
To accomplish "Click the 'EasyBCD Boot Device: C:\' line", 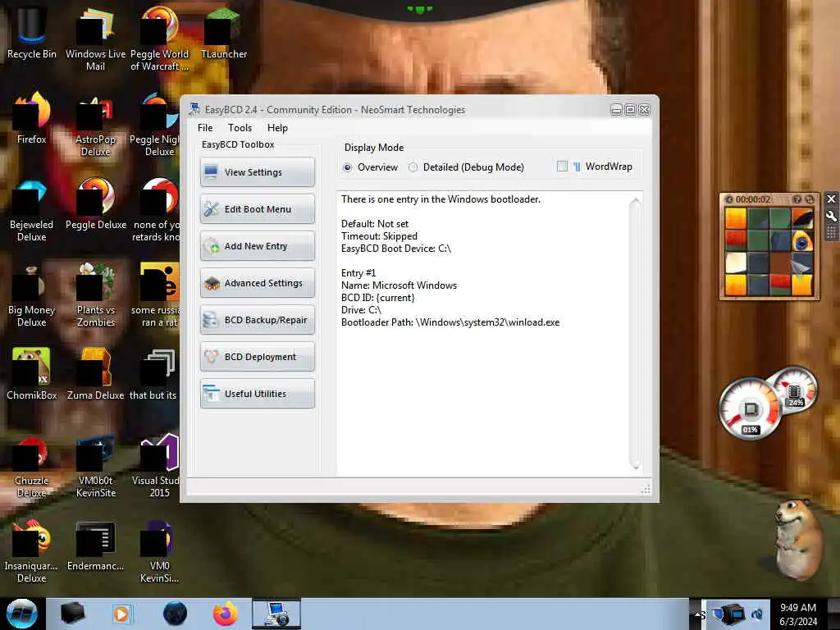I will pos(396,248).
